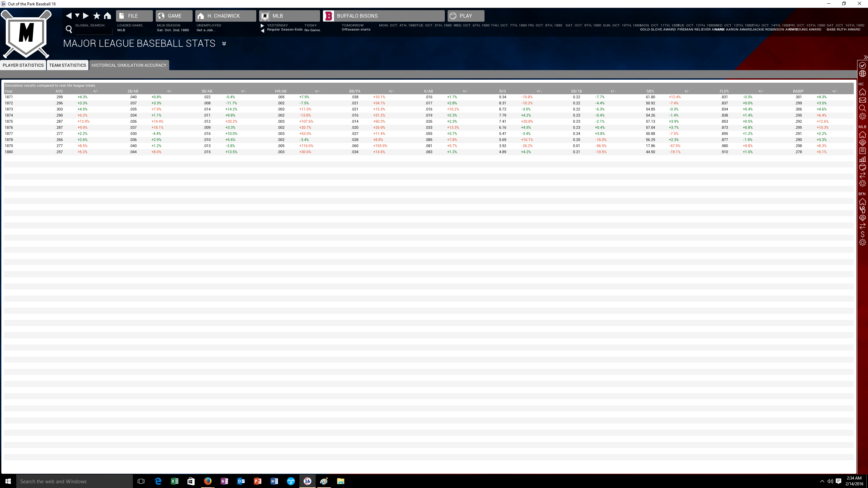Click the globe icon in the right sidebar
Viewport: 868px width, 488px height.
point(862,74)
